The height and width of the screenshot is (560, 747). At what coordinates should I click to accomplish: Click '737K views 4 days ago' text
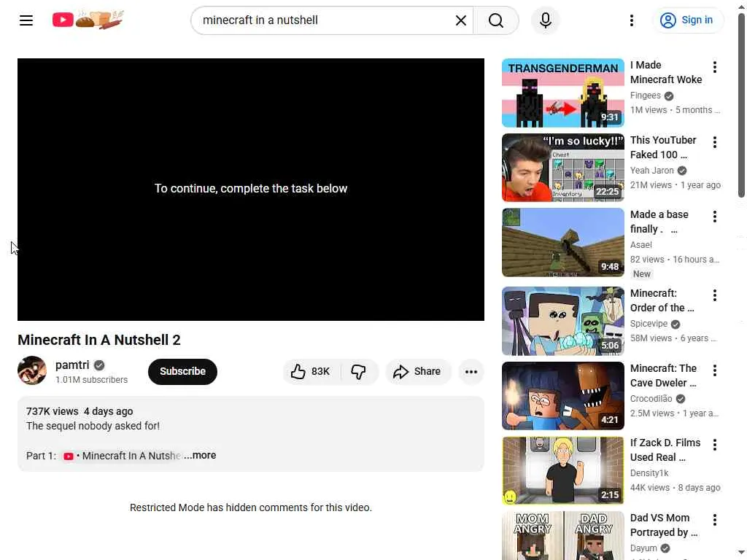tap(80, 411)
